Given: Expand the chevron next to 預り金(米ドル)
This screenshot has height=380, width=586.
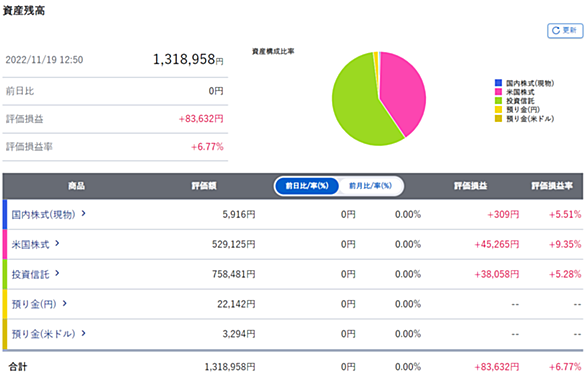Looking at the screenshot, I should coord(84,333).
